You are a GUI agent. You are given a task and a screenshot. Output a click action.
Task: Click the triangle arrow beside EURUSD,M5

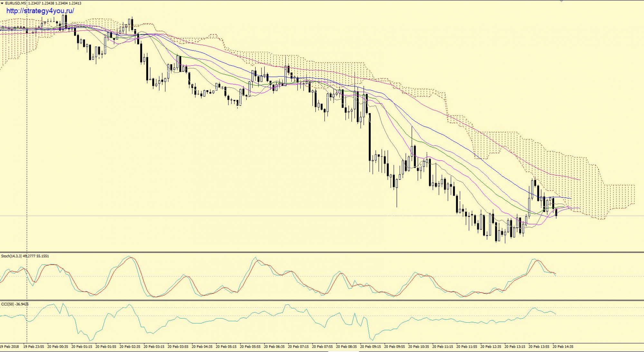(3, 3)
